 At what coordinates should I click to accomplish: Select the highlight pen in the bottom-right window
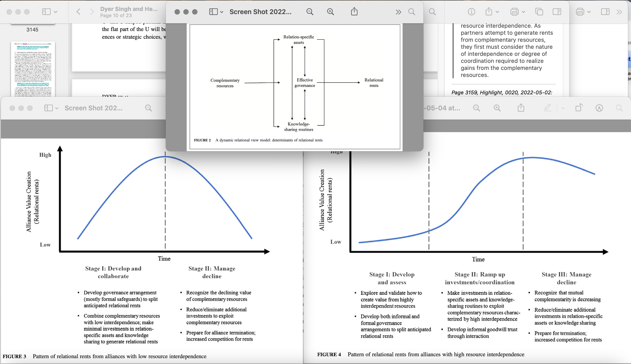(547, 108)
